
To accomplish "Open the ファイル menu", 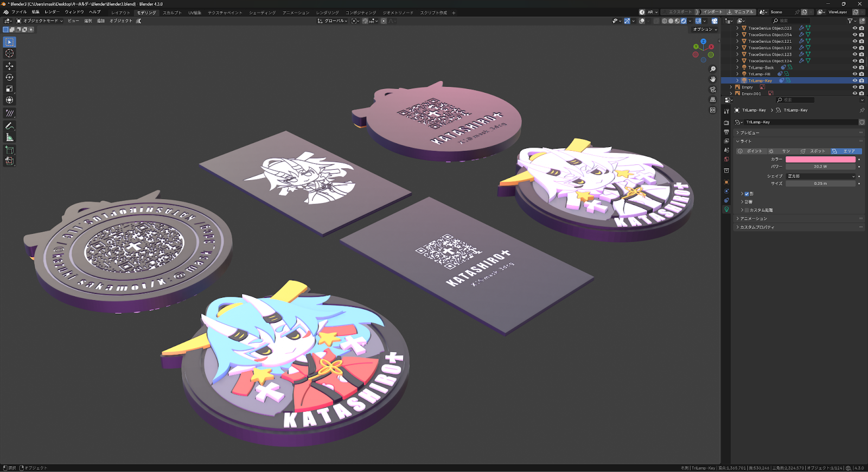I will [19, 12].
